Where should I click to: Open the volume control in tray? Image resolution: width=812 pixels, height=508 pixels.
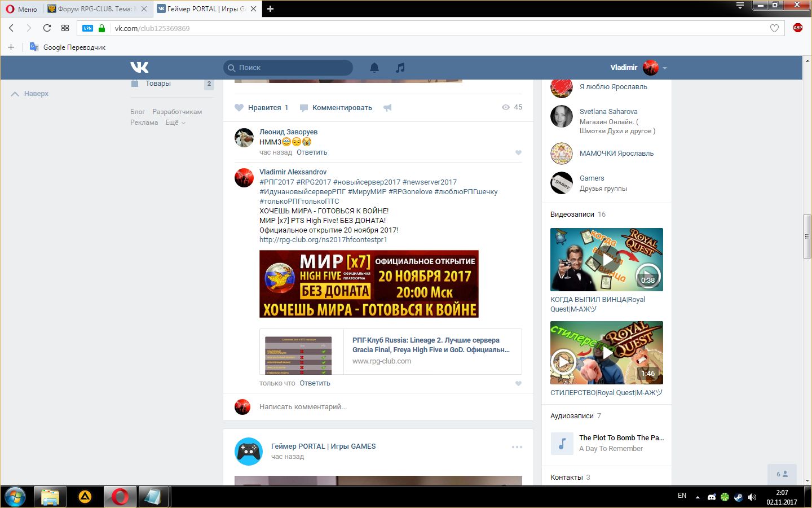[752, 497]
